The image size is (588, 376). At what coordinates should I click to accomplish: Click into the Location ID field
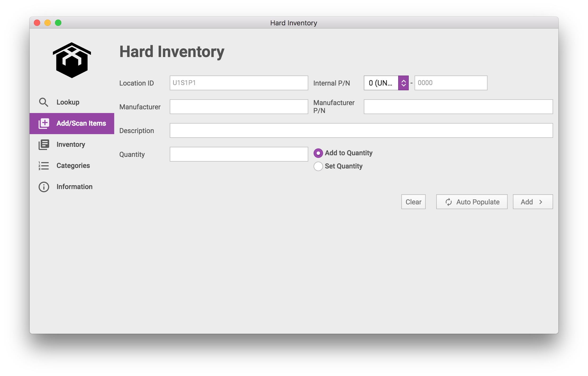coord(239,83)
